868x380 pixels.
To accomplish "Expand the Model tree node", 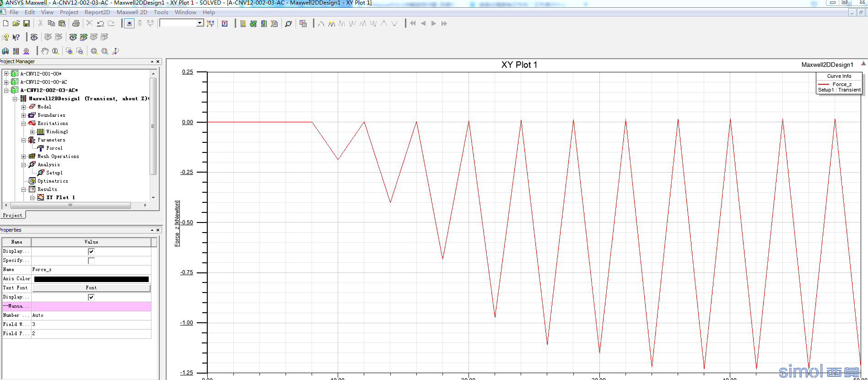I will click(x=23, y=107).
